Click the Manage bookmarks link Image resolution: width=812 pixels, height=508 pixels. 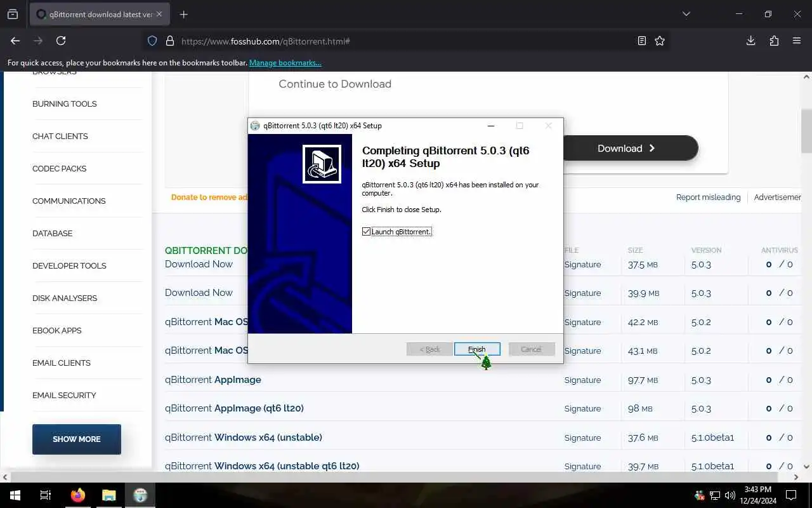[285, 62]
